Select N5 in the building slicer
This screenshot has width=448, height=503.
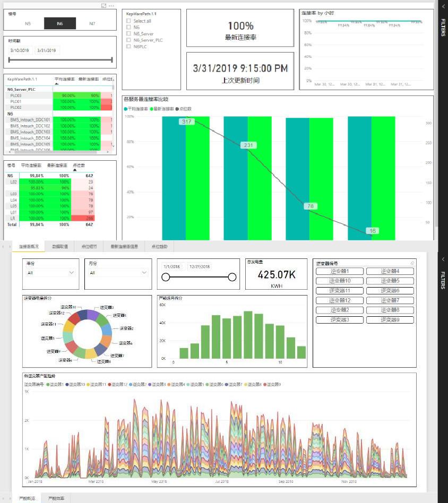[28, 23]
